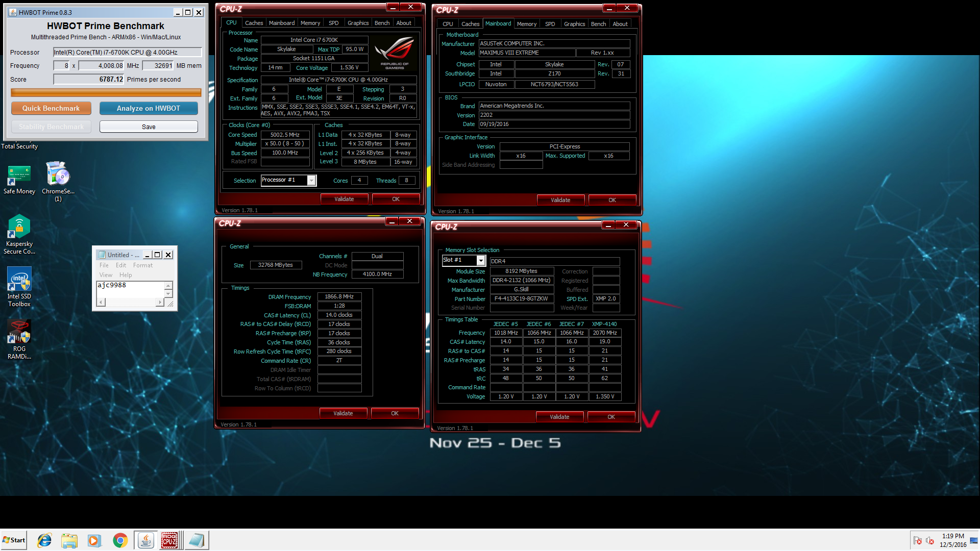Click the Notepad vertical scrollbar up arrow
Image resolution: width=980 pixels, height=551 pixels.
[x=168, y=285]
